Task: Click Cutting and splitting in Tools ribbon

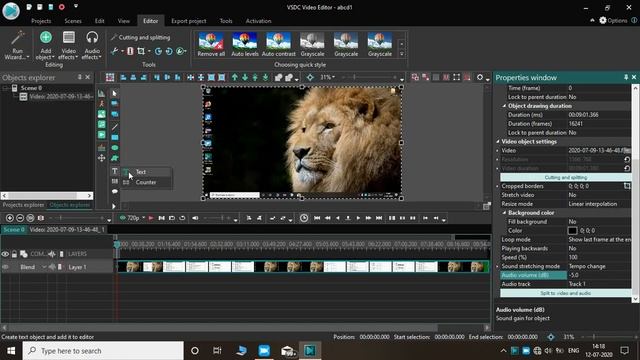Action: (140, 37)
